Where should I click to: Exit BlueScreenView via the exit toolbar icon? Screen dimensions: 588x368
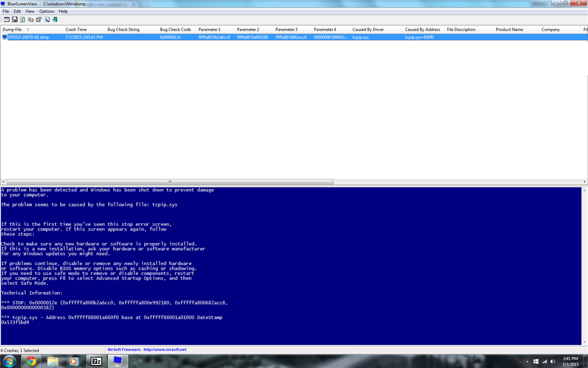(55, 18)
